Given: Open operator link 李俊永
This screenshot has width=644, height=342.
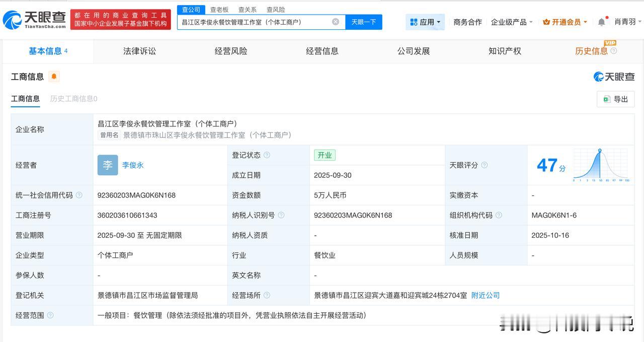Looking at the screenshot, I should pyautogui.click(x=133, y=165).
